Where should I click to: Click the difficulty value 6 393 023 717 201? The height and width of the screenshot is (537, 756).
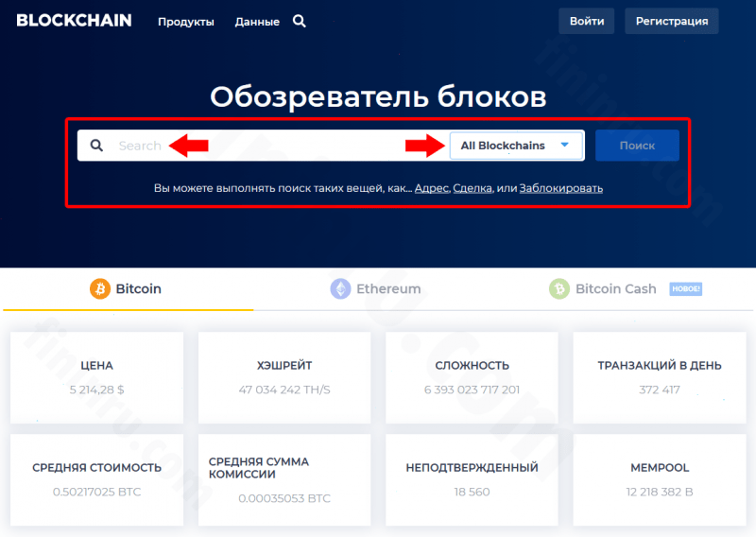[x=472, y=390]
